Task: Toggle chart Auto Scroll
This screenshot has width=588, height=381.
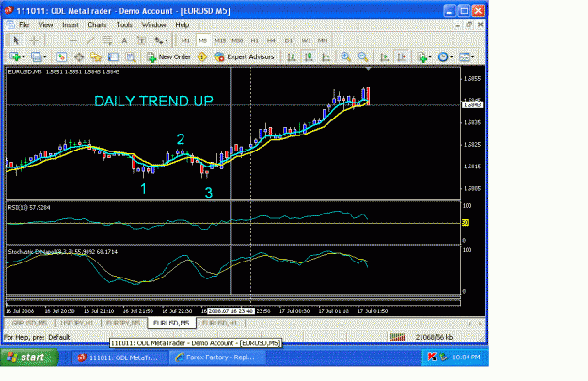Action: (385, 57)
